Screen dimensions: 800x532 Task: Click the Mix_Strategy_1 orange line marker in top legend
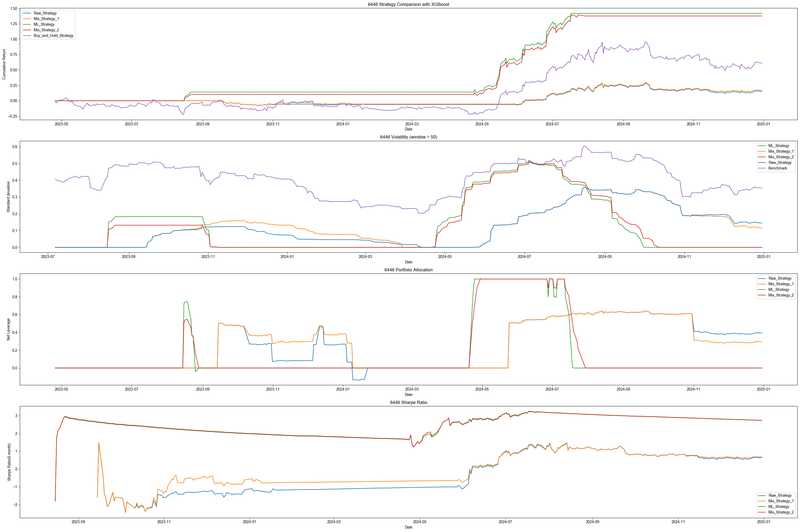28,19
